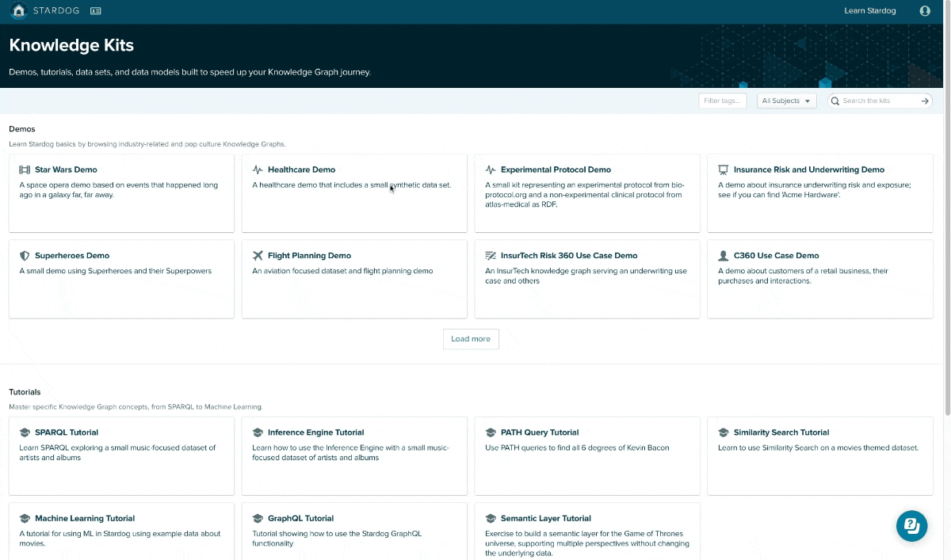
Task: Click the C360 Use Case person icon
Action: pyautogui.click(x=724, y=256)
